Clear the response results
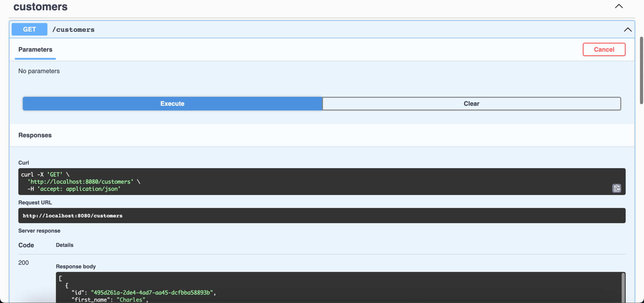The height and width of the screenshot is (303, 644). [x=471, y=104]
